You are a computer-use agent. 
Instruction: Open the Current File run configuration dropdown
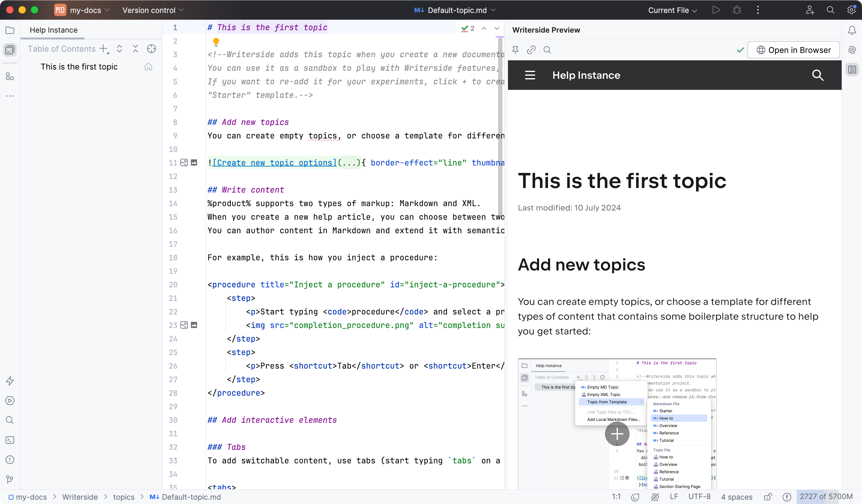click(672, 10)
